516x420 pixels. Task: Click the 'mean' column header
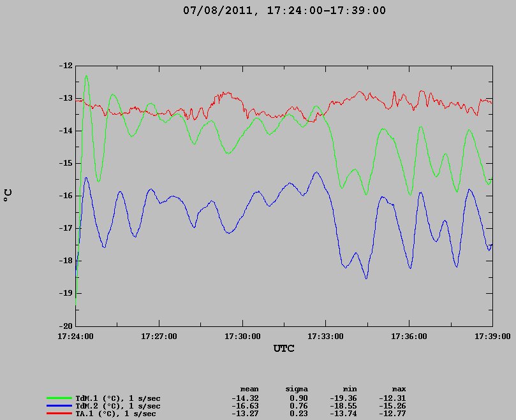click(249, 389)
